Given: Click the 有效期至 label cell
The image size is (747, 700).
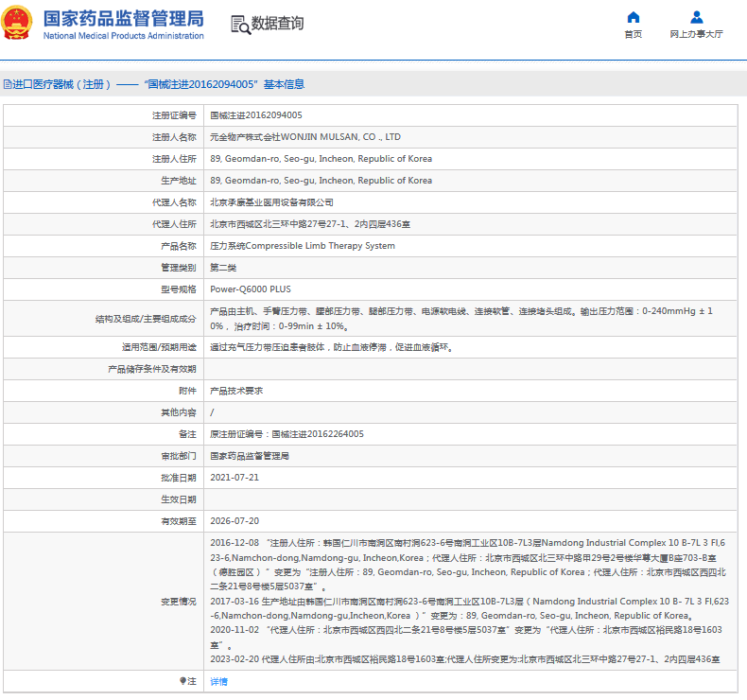Looking at the screenshot, I should pyautogui.click(x=103, y=521).
